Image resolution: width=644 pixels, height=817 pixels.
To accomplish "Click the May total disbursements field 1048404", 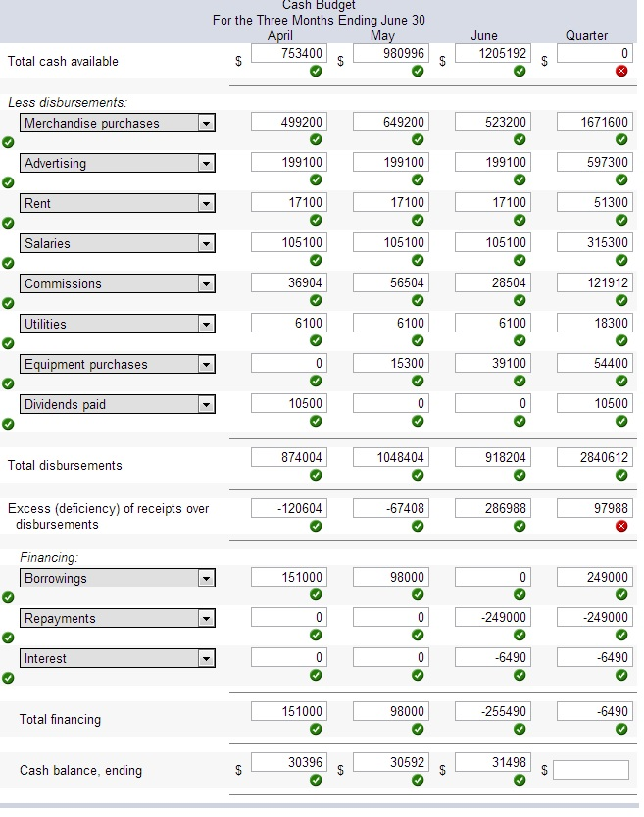I will [x=391, y=457].
